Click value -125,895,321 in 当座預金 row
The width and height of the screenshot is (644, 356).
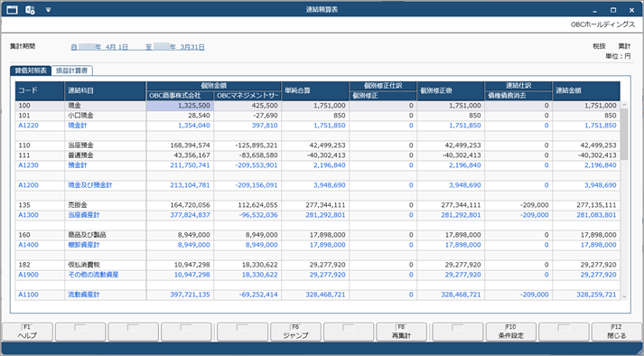pos(257,145)
